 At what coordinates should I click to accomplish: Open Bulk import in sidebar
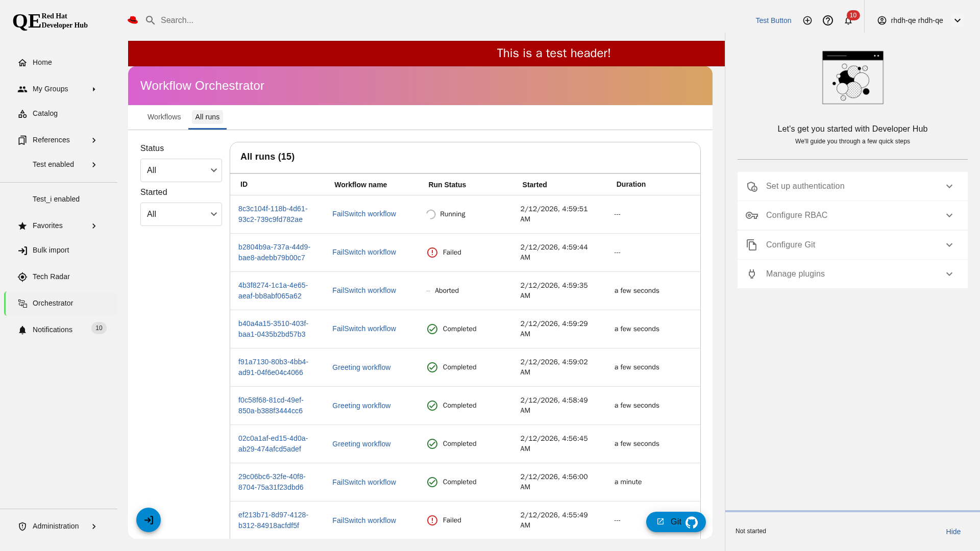51,250
